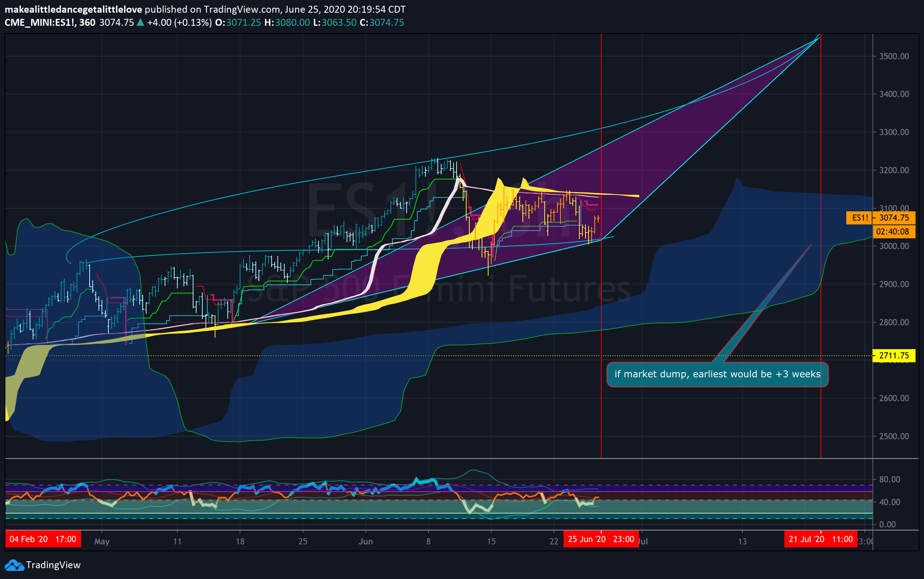Image resolution: width=924 pixels, height=579 pixels.
Task: Click the 8 date label on time axis
Action: (428, 541)
